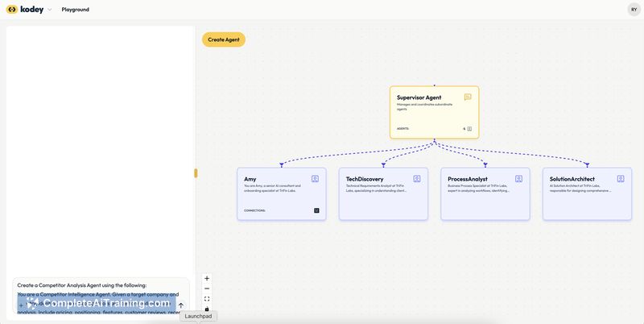Open the Playground tab
644x324 pixels.
click(76, 10)
